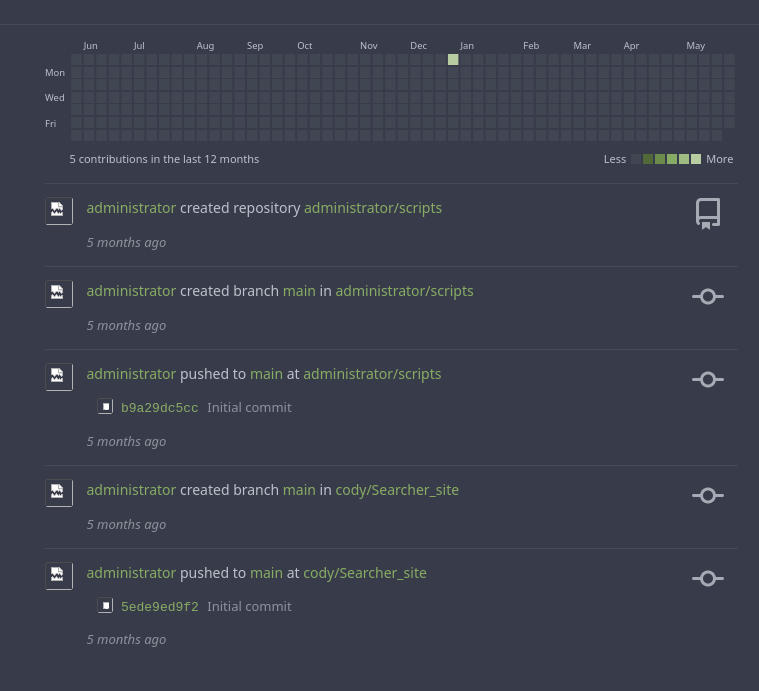Screen dimensions: 759x691
Task: Click commit icon on pushed to cody/Searcher_site row
Action: coord(708,578)
